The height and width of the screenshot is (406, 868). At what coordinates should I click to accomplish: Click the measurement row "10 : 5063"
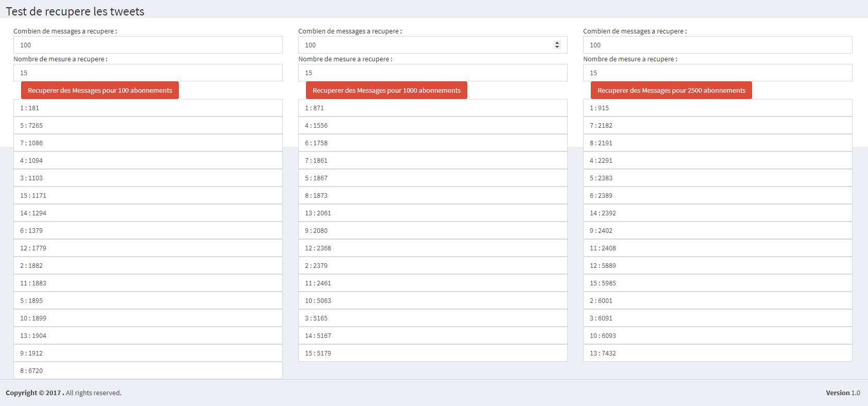pos(433,300)
